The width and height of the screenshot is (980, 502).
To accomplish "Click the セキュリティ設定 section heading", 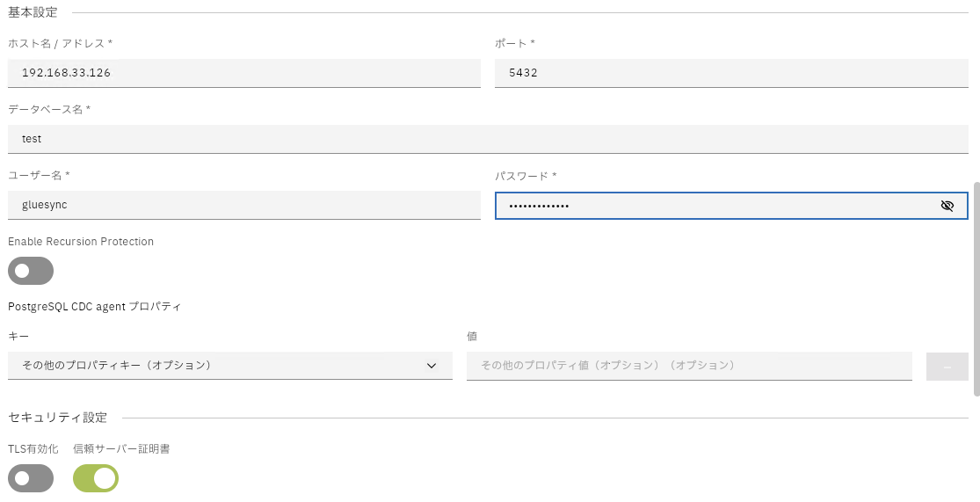I will [57, 417].
